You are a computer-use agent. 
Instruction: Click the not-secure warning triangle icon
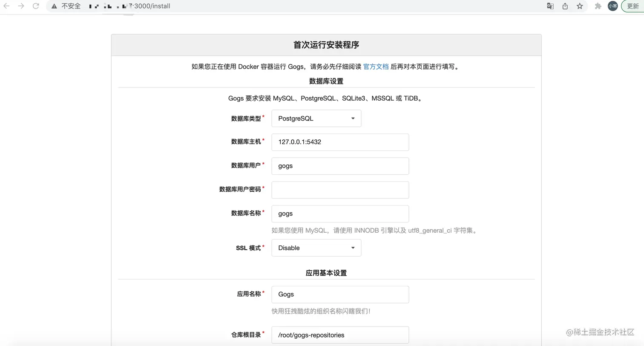(54, 6)
